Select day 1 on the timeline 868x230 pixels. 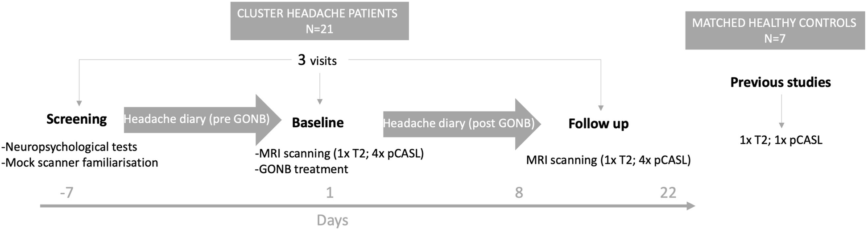[329, 192]
